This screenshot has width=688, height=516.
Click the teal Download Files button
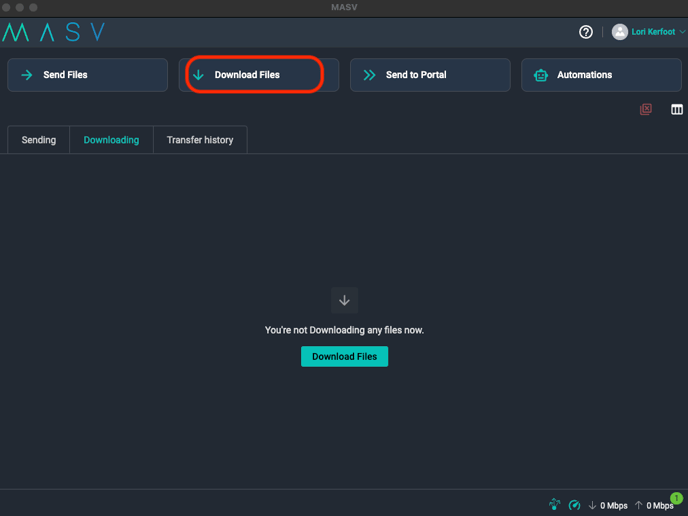pos(344,357)
